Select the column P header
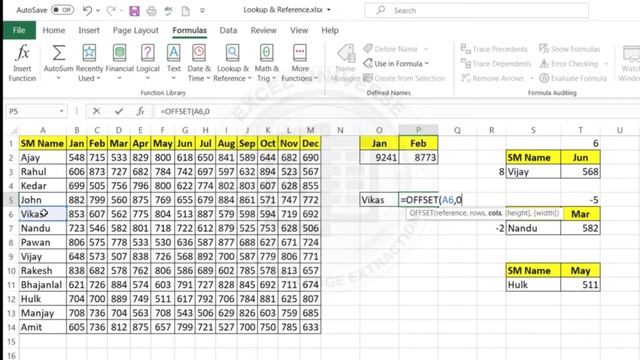The height and width of the screenshot is (360, 640). [x=418, y=130]
